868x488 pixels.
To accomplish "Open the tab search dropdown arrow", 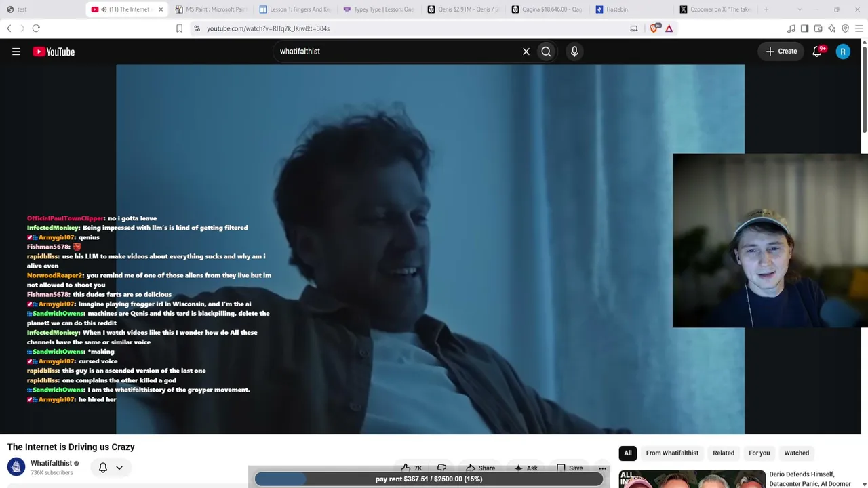I will (800, 9).
